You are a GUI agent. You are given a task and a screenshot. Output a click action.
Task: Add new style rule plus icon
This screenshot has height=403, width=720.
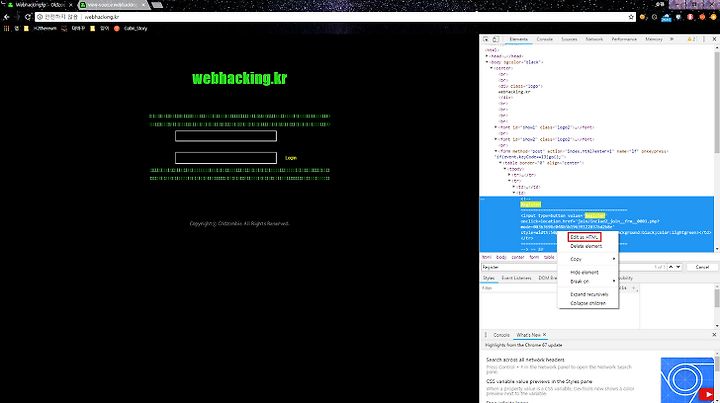pos(634,288)
